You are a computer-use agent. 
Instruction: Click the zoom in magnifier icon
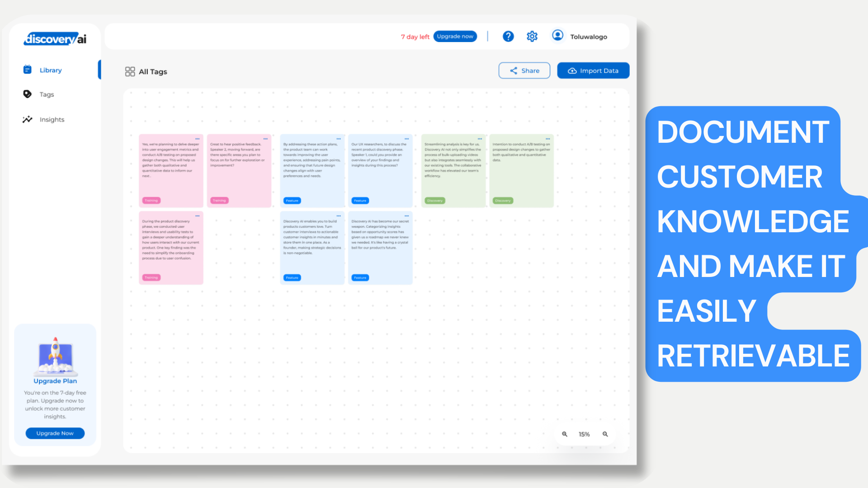(x=564, y=434)
